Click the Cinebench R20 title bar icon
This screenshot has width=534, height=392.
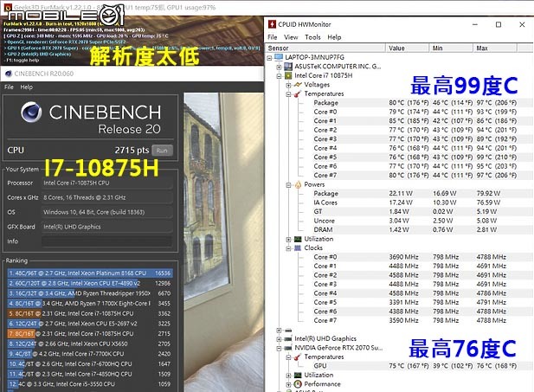9,74
